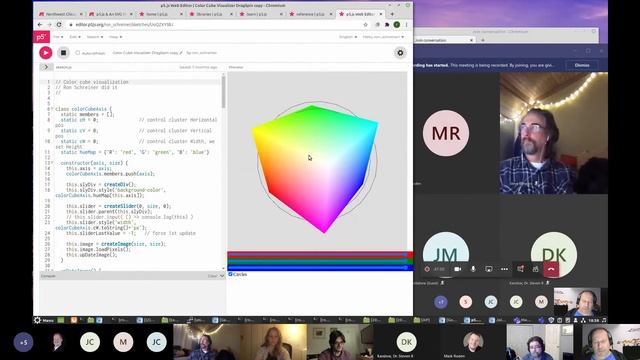Go back in Chromium browser
The image size is (640, 360).
[40, 24]
